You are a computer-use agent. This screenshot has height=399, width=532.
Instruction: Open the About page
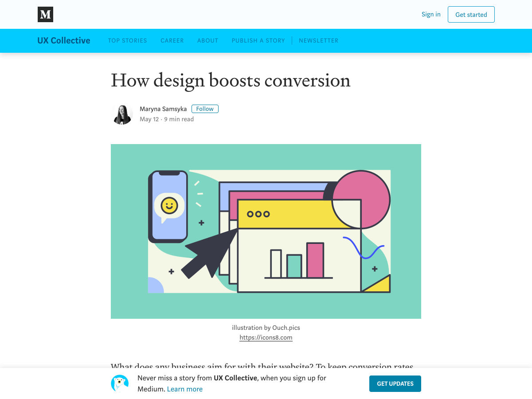point(208,40)
